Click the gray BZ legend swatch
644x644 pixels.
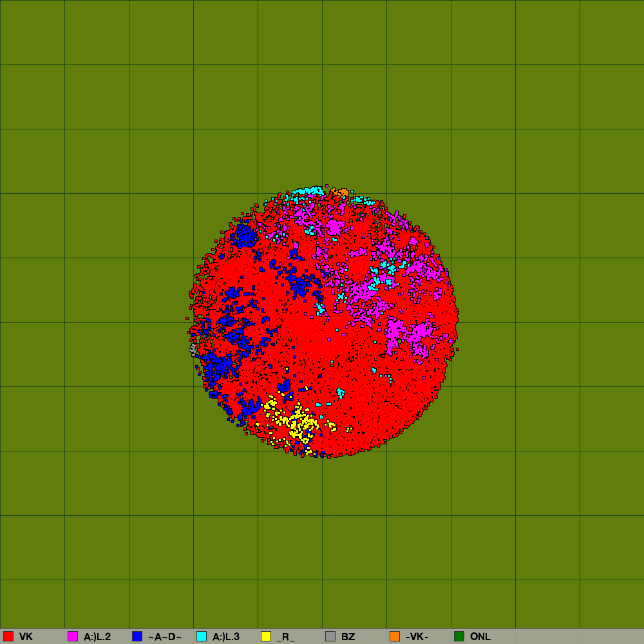(330, 636)
